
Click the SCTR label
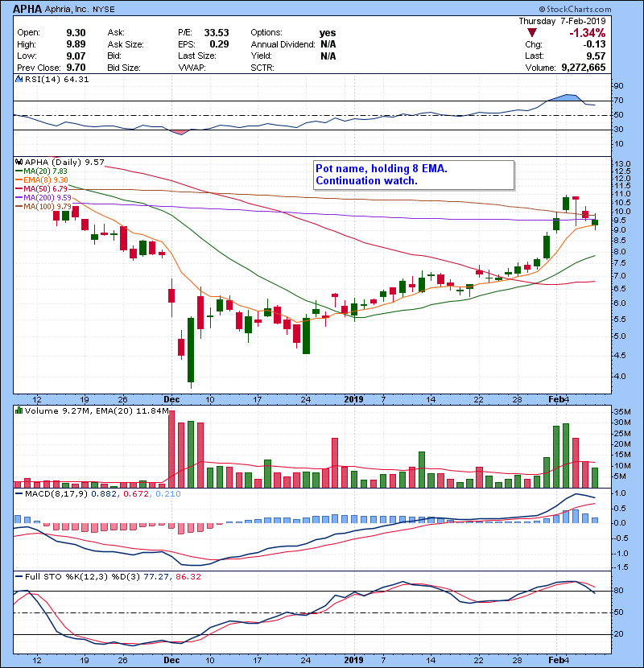pos(262,68)
